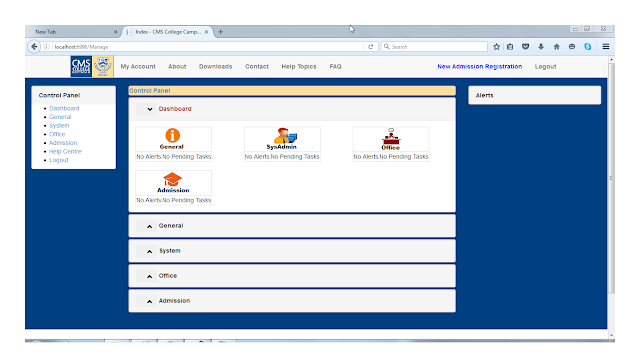This screenshot has width=640, height=364.
Task: Expand the Admission section chevron
Action: [150, 301]
